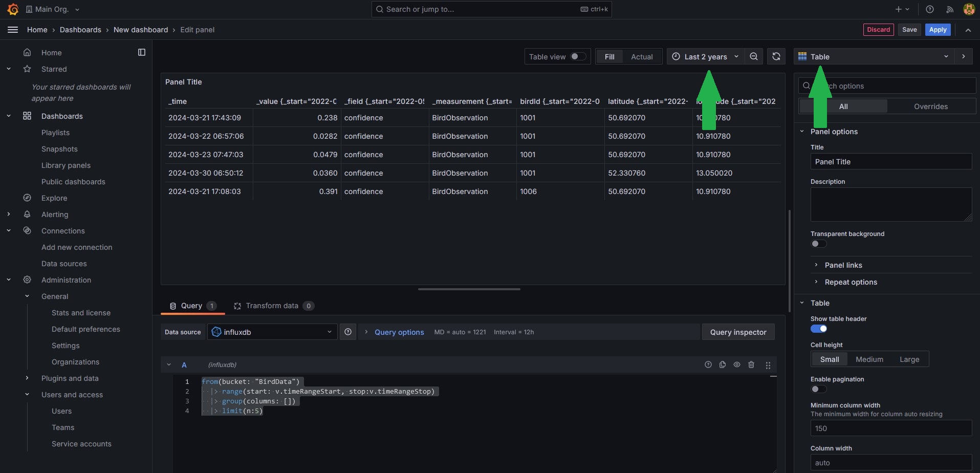Select the Fill display mode
Viewport: 980px width, 473px height.
(x=609, y=56)
